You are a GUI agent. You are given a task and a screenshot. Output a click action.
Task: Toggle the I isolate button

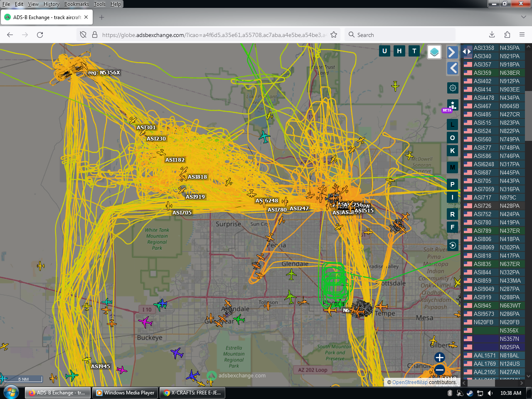click(x=453, y=197)
